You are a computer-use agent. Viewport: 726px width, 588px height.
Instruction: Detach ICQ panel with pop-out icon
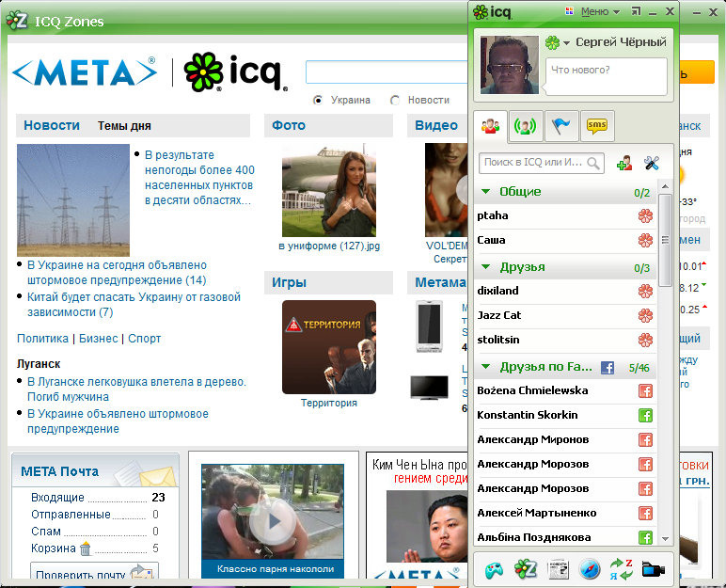coord(637,11)
